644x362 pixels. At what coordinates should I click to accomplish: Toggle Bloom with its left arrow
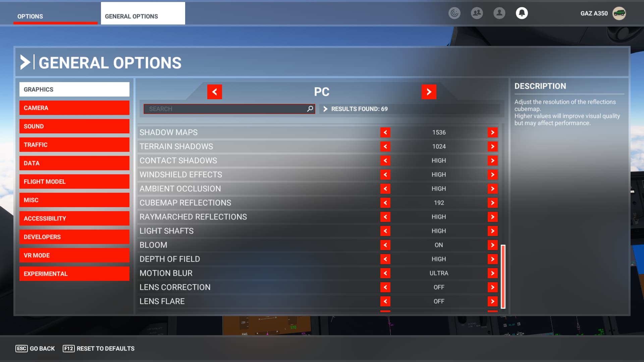(x=385, y=245)
